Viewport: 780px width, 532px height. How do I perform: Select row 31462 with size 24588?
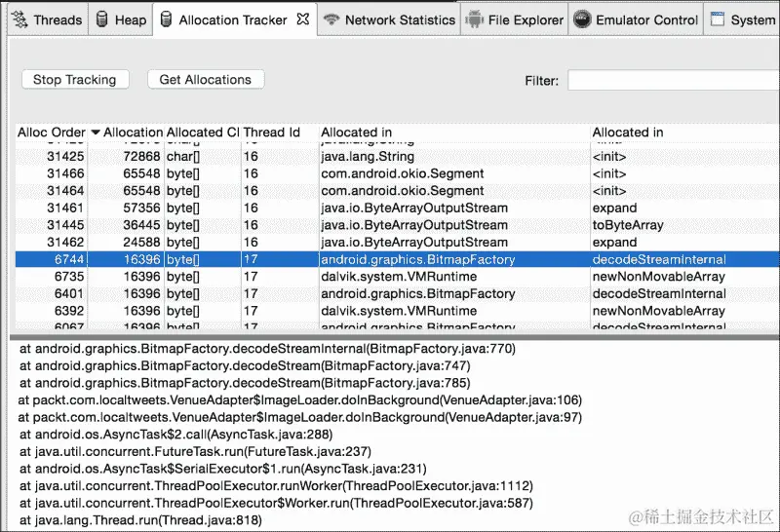pos(398,243)
